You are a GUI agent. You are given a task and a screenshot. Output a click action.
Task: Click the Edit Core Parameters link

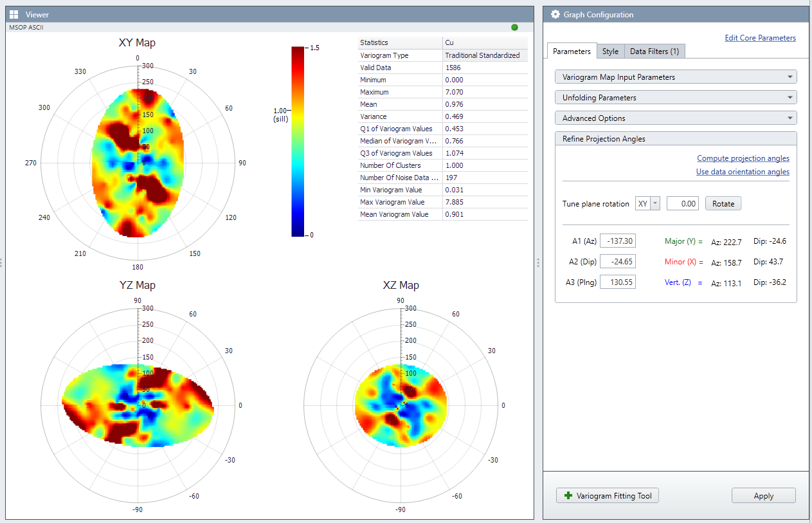[x=760, y=38]
